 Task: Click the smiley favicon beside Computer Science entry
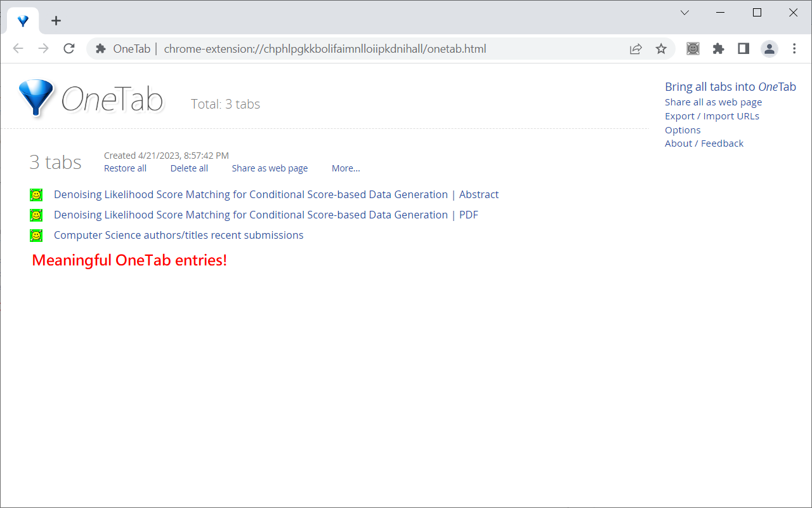click(36, 236)
